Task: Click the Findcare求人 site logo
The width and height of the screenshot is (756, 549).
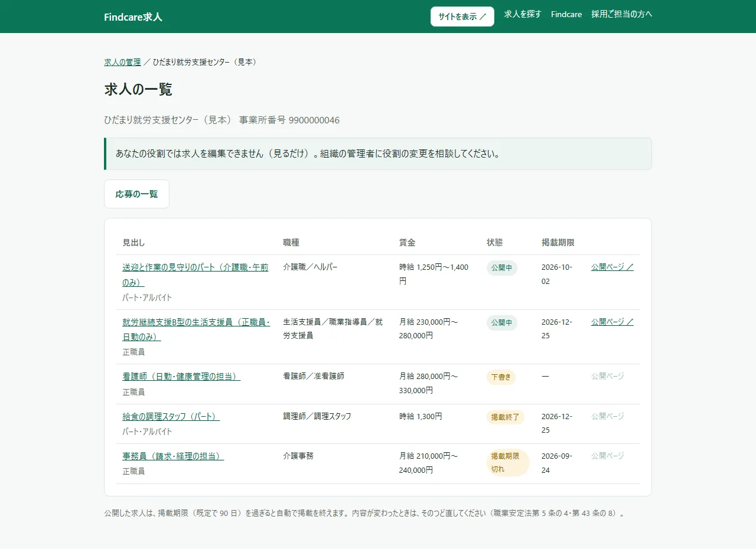Action: (133, 17)
